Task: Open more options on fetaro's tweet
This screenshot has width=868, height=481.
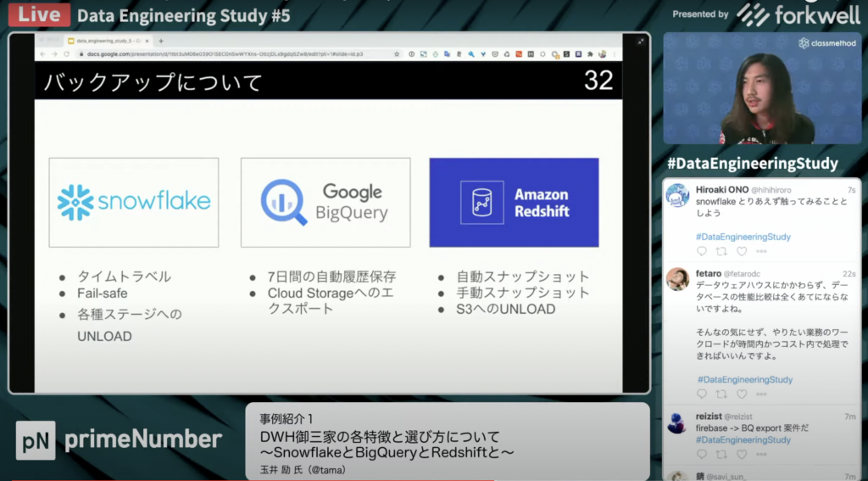Action: pyautogui.click(x=761, y=394)
